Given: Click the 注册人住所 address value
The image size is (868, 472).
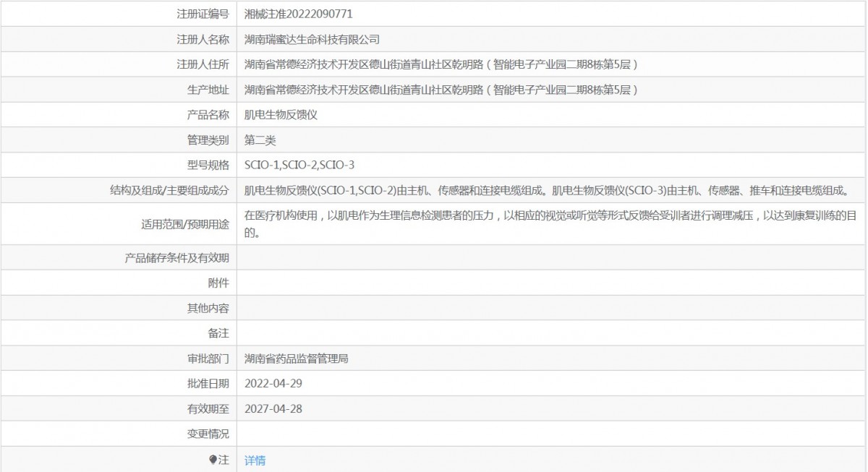Looking at the screenshot, I should [441, 64].
